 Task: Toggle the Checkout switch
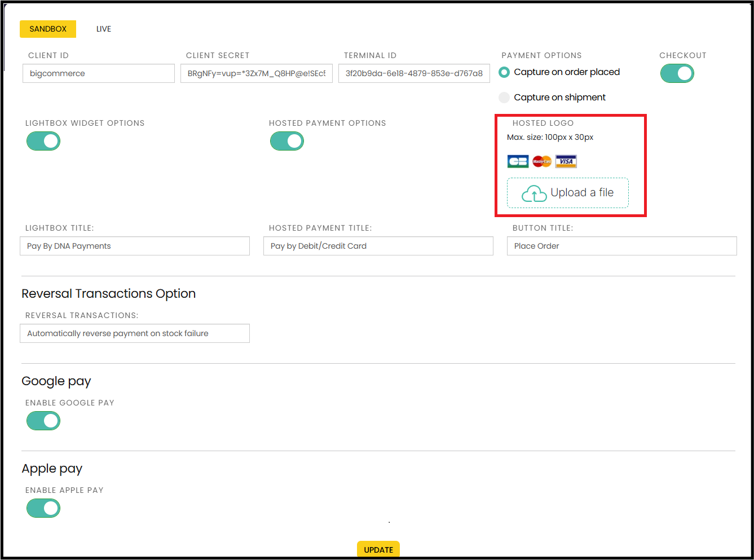tap(677, 73)
